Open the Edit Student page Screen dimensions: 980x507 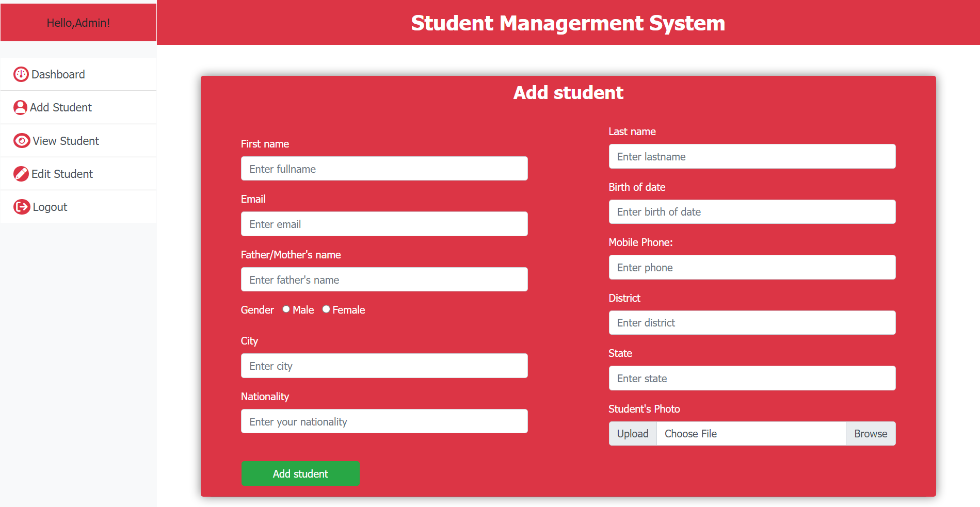(x=62, y=174)
